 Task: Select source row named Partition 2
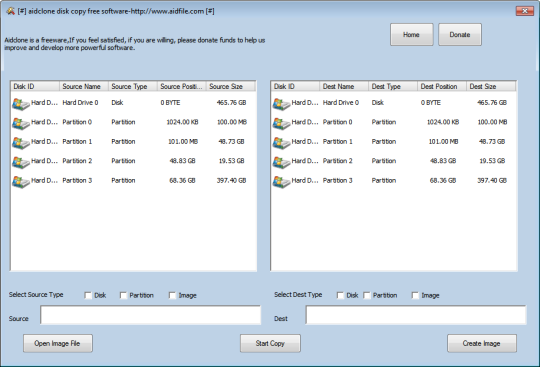133,161
